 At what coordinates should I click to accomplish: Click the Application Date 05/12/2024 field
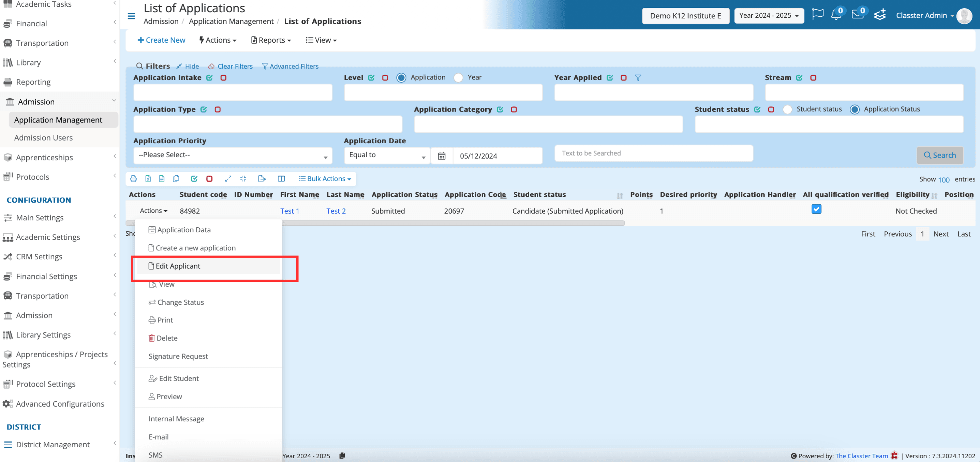[497, 156]
